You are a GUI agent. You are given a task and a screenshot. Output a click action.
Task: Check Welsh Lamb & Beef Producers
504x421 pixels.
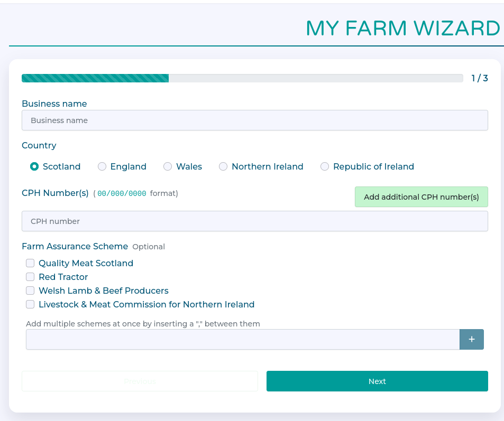[30, 291]
